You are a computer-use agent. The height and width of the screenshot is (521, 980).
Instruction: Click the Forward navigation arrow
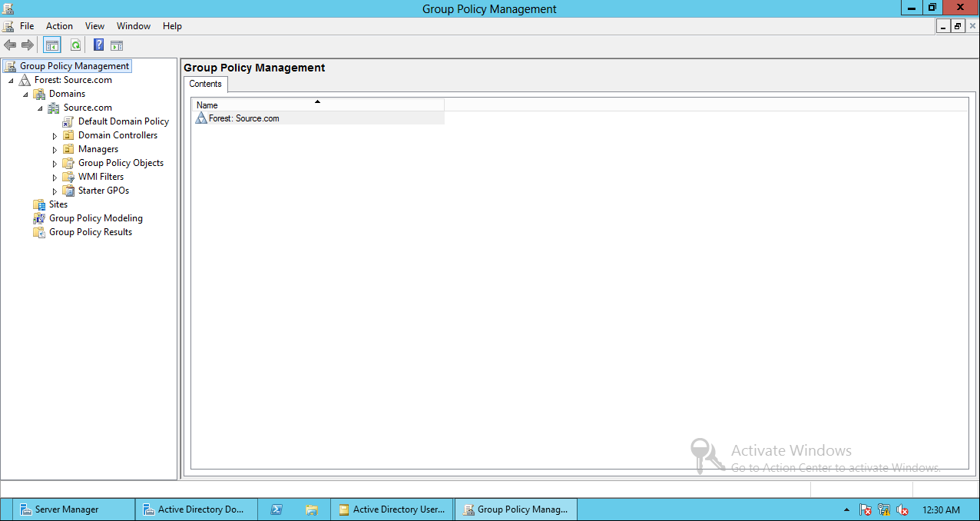point(28,45)
